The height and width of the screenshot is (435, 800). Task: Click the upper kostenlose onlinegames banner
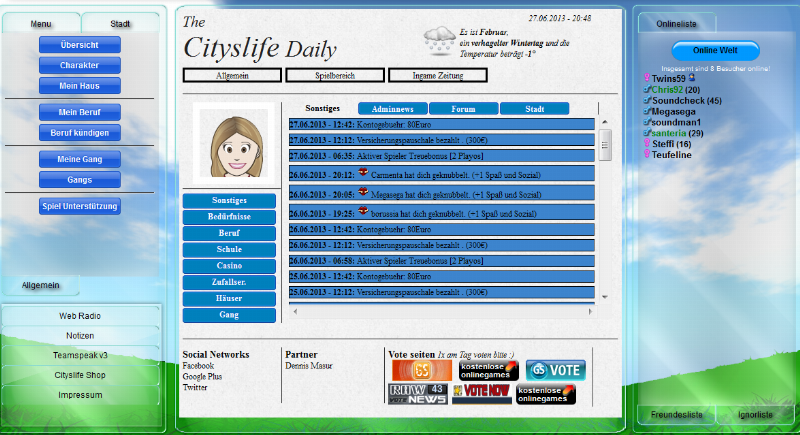[x=488, y=370]
